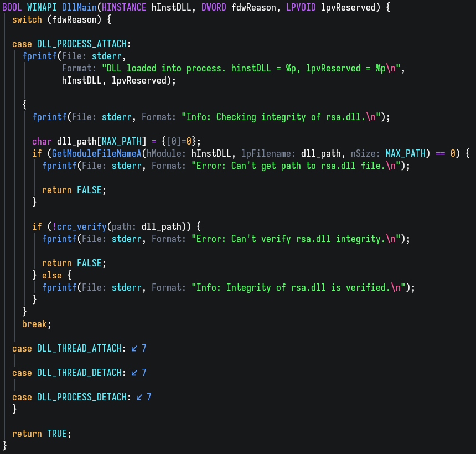
Task: Click the "Error: Can't verify rsa.dll integrity." string
Action: (296, 239)
